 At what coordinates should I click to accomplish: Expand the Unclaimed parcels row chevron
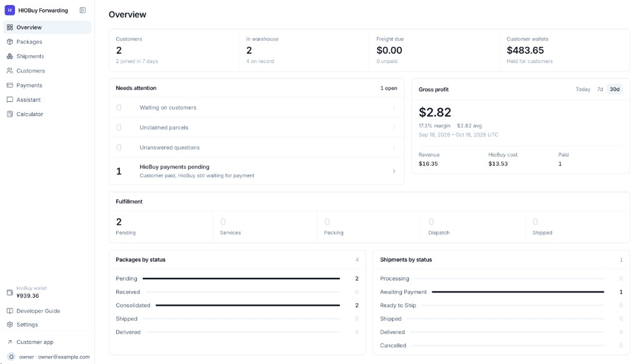[x=394, y=127]
